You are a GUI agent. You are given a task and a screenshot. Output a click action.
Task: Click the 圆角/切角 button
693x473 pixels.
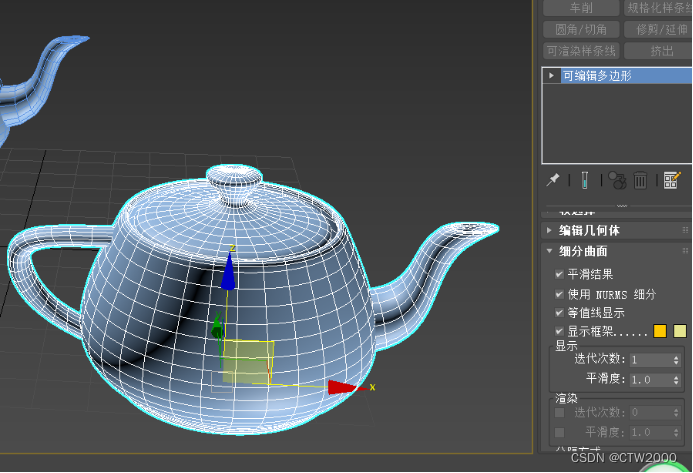(581, 30)
